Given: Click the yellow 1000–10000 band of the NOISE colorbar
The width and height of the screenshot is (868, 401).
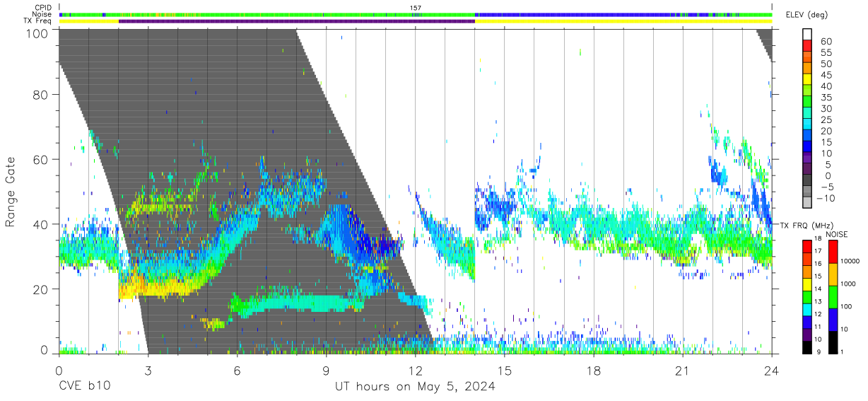Looking at the screenshot, I should pos(833,274).
